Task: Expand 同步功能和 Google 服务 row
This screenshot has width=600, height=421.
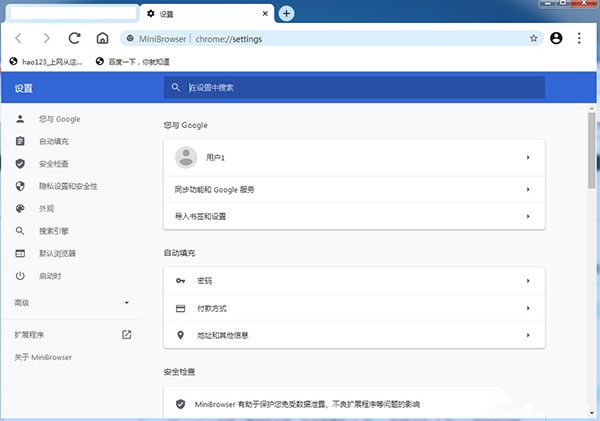Action: coord(527,189)
